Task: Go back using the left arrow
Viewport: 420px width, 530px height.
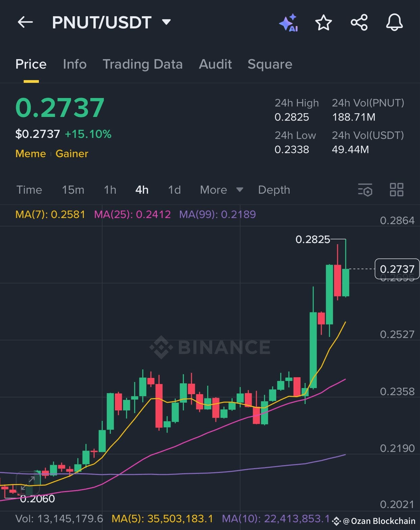Action: pyautogui.click(x=25, y=23)
